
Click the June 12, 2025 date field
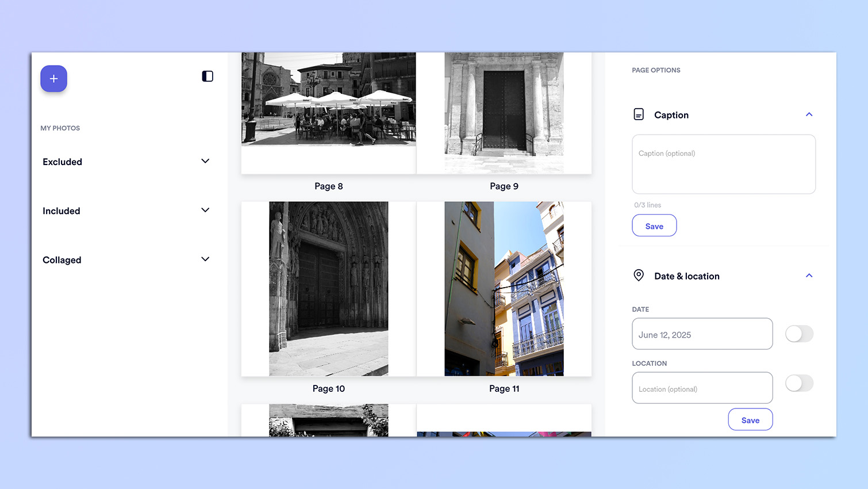[x=702, y=334]
